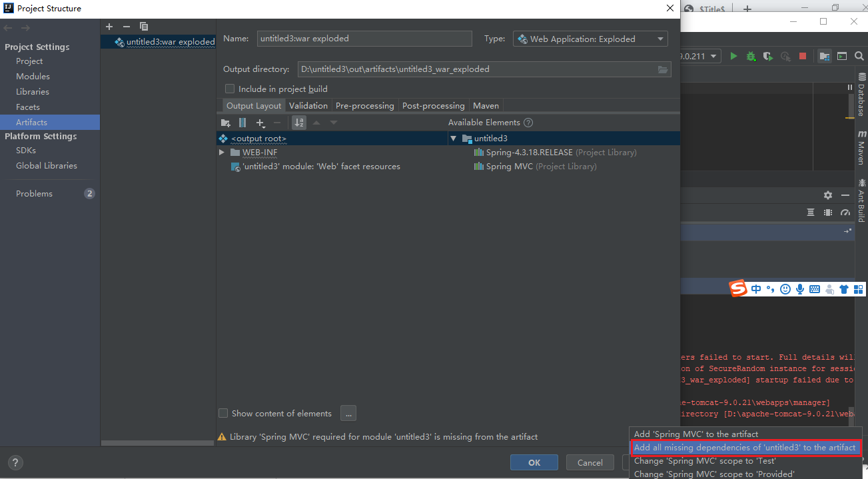Open Project Structure toolbar icon in IDE
Viewport: 868px width, 479px height.
pos(825,57)
